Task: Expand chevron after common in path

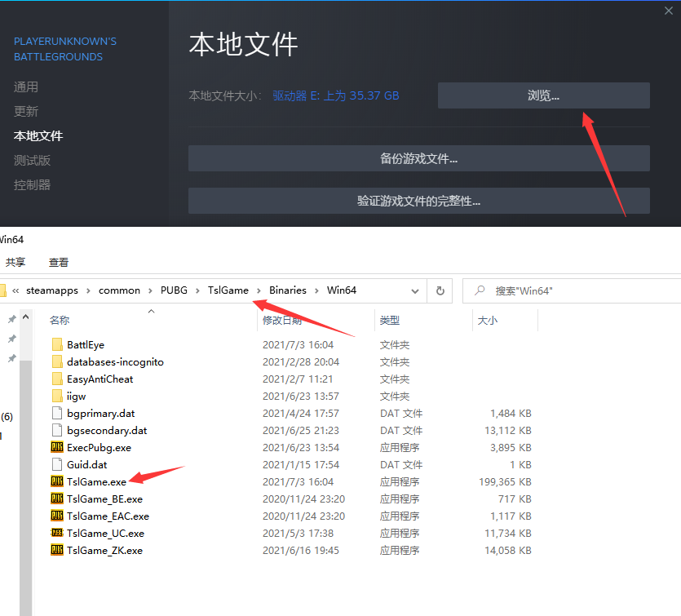Action: pyautogui.click(x=150, y=290)
